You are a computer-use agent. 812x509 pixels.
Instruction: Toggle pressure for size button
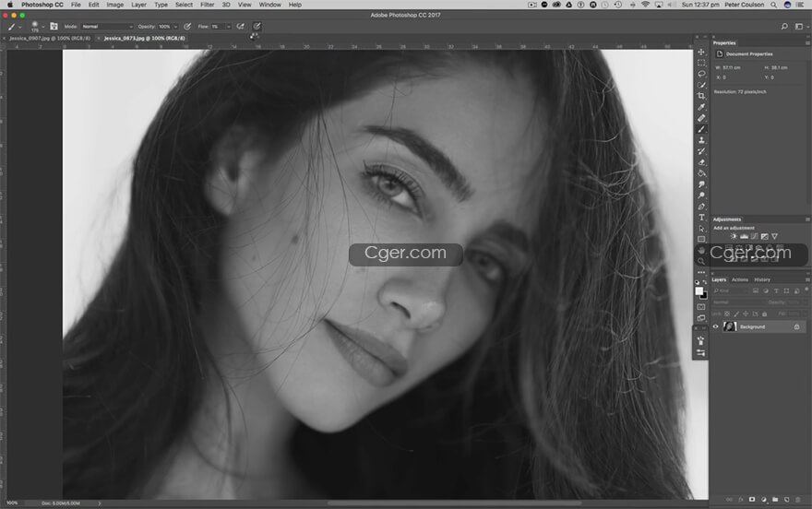(x=257, y=27)
